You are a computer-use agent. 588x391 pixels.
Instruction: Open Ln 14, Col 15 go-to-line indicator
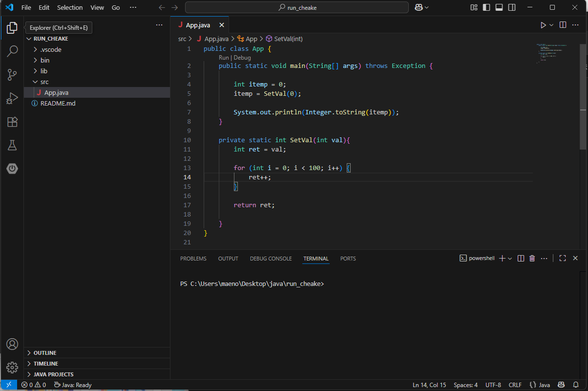click(429, 385)
